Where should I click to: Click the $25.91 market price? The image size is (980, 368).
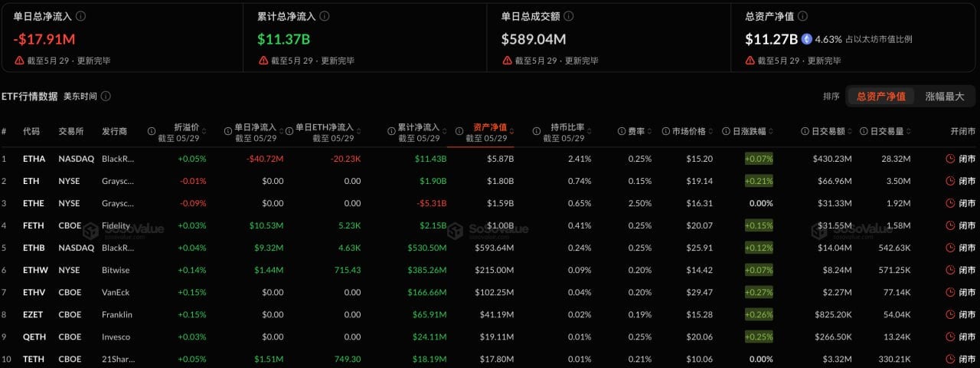point(700,248)
